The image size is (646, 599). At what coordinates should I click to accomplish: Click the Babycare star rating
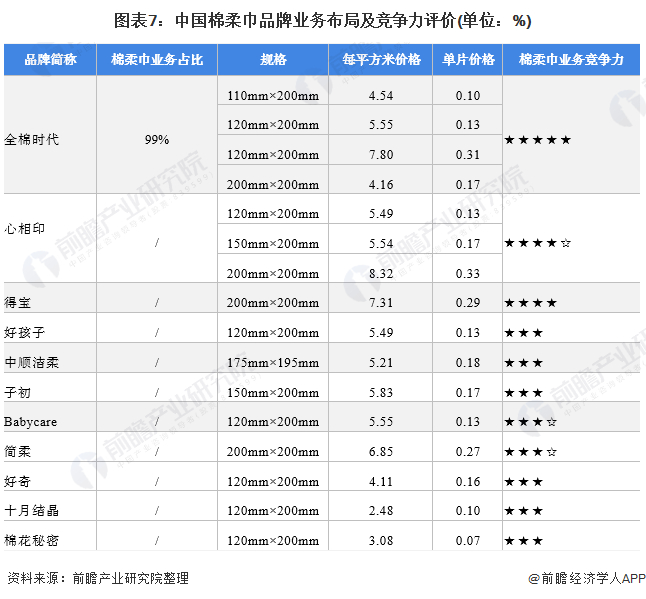pyautogui.click(x=531, y=422)
